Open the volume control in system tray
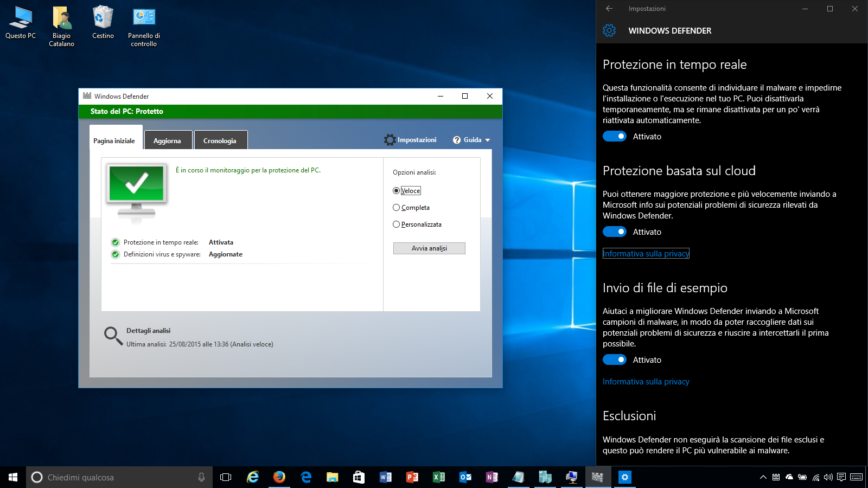This screenshot has height=488, width=868. click(x=828, y=477)
